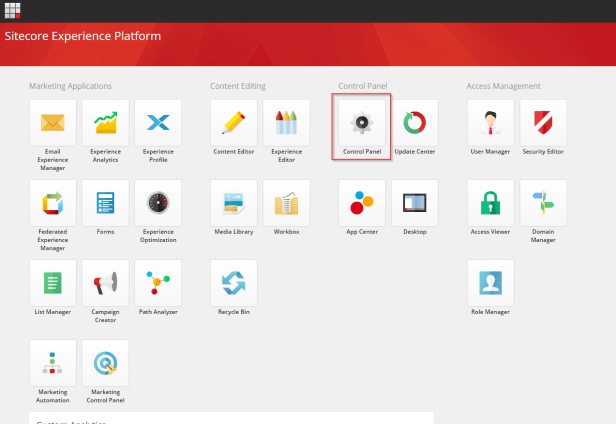Screen dimensions: 616x424
Task: Launch the Forms application
Action: [x=105, y=203]
